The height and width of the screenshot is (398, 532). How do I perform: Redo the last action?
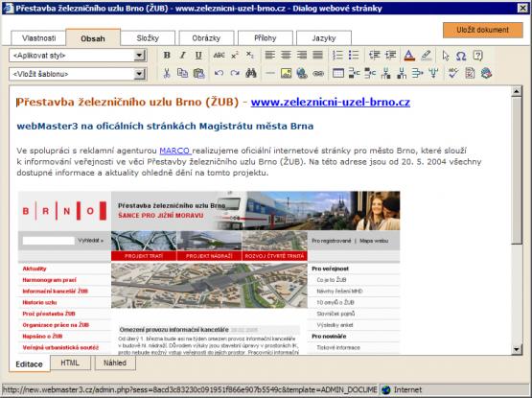(x=235, y=73)
